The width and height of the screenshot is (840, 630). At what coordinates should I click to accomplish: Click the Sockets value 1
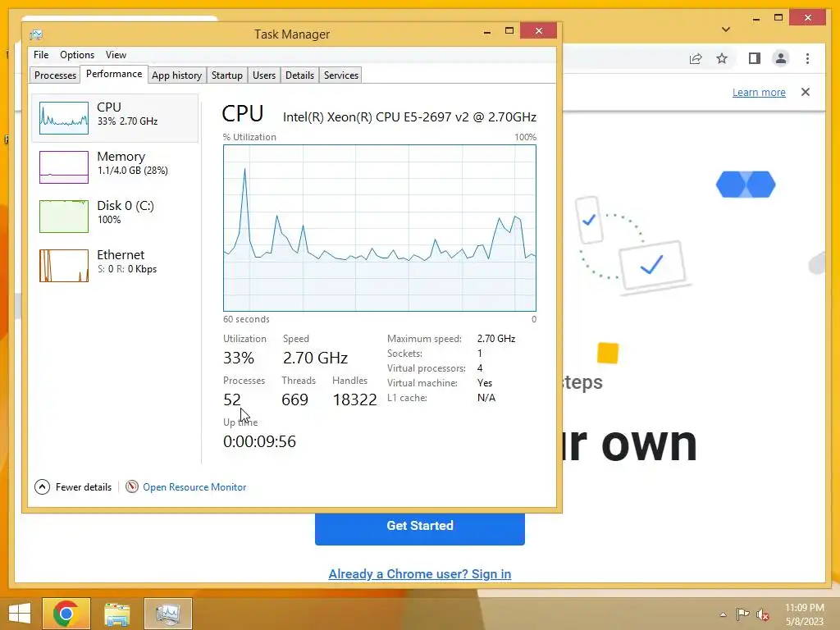[479, 354]
